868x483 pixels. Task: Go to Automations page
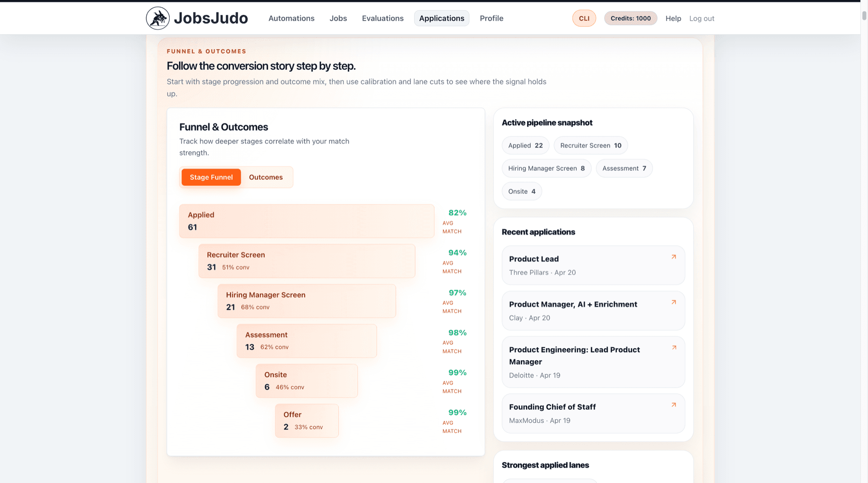pyautogui.click(x=291, y=18)
